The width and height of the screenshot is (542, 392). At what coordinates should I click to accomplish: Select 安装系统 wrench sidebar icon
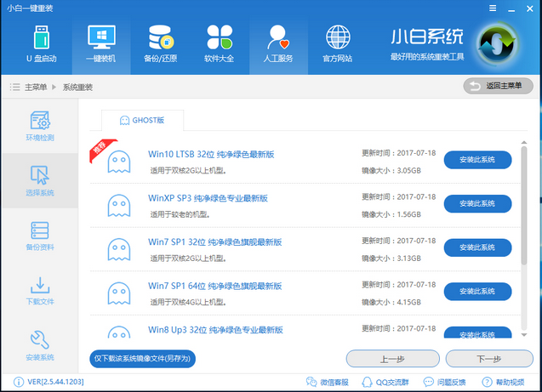click(40, 340)
